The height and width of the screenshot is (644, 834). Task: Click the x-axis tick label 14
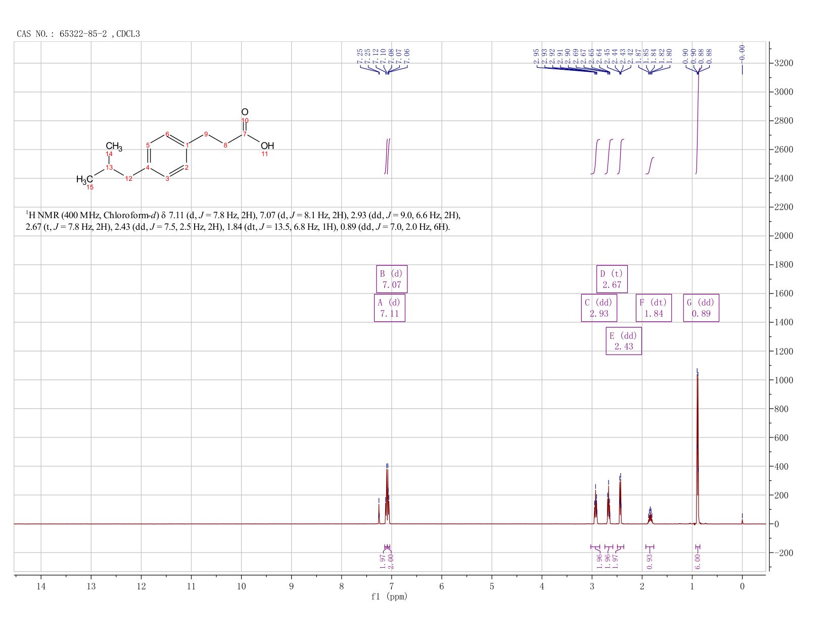pyautogui.click(x=41, y=586)
